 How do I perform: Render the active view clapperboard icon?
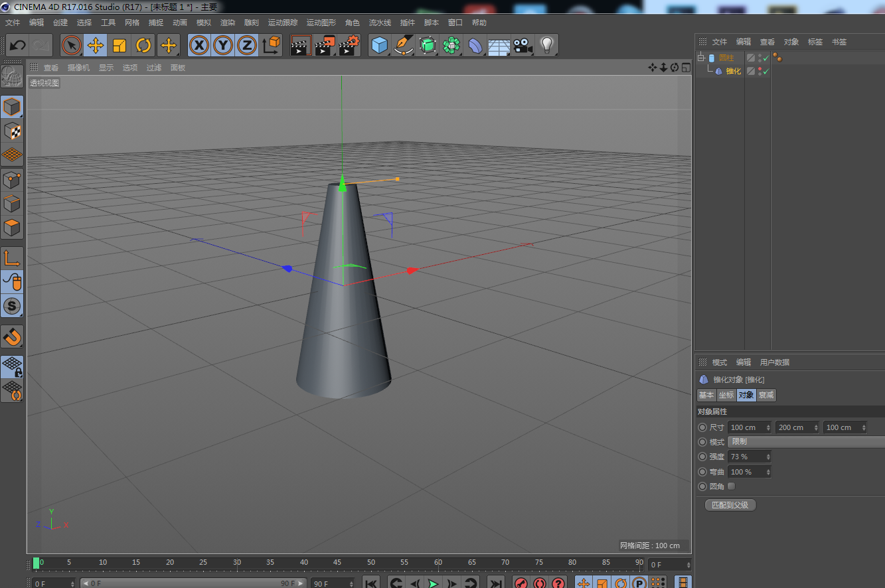point(301,46)
